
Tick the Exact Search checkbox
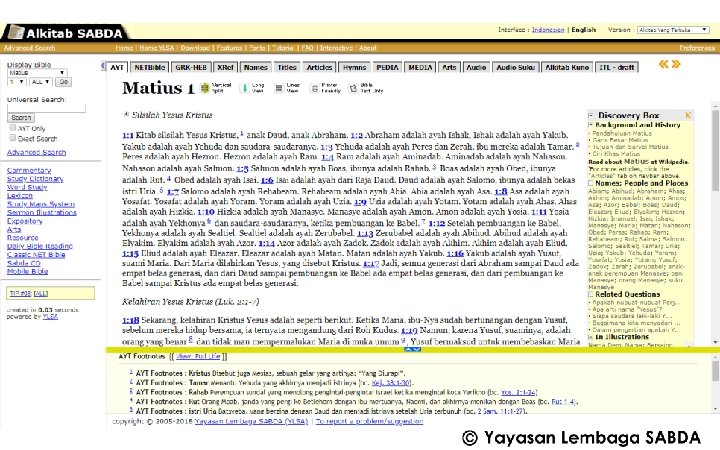coord(13,138)
